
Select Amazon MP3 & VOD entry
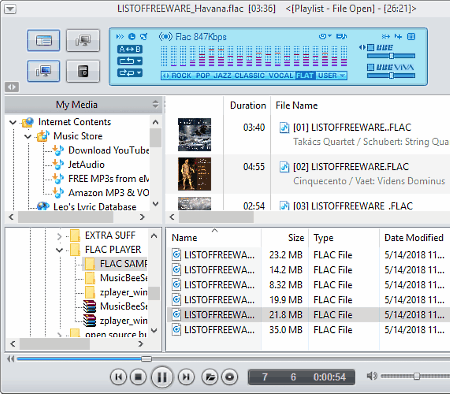point(108,193)
